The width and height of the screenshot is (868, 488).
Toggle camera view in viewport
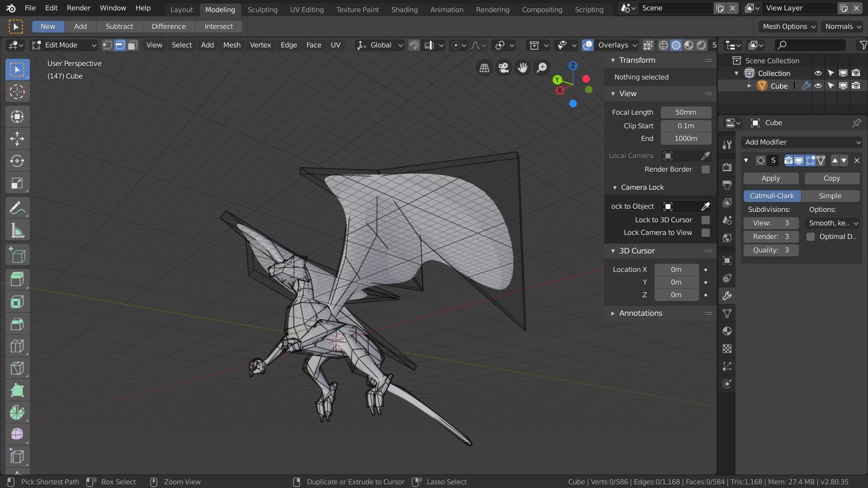(x=503, y=68)
